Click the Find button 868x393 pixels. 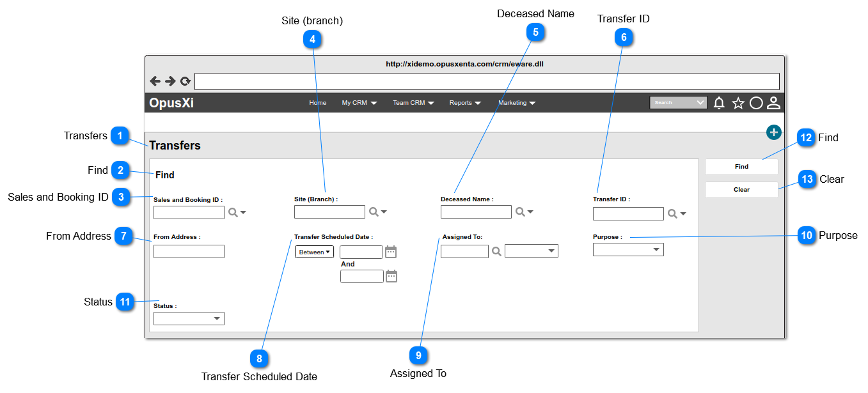[x=741, y=167]
